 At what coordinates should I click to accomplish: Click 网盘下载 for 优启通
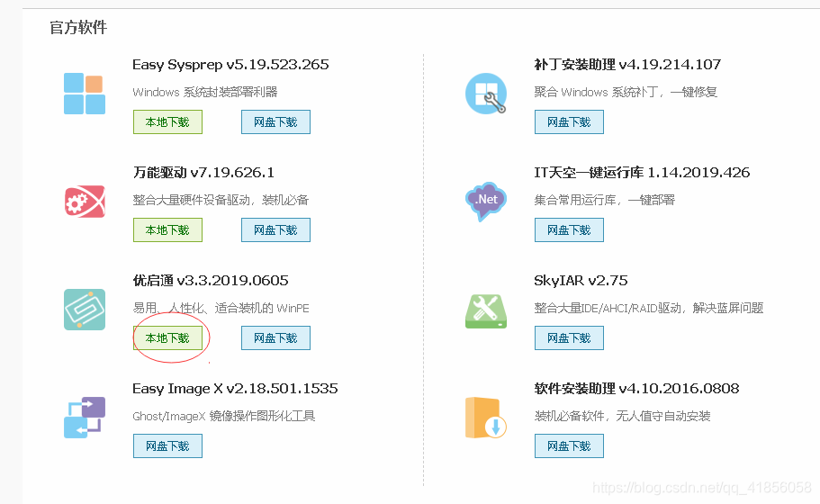[x=275, y=337]
